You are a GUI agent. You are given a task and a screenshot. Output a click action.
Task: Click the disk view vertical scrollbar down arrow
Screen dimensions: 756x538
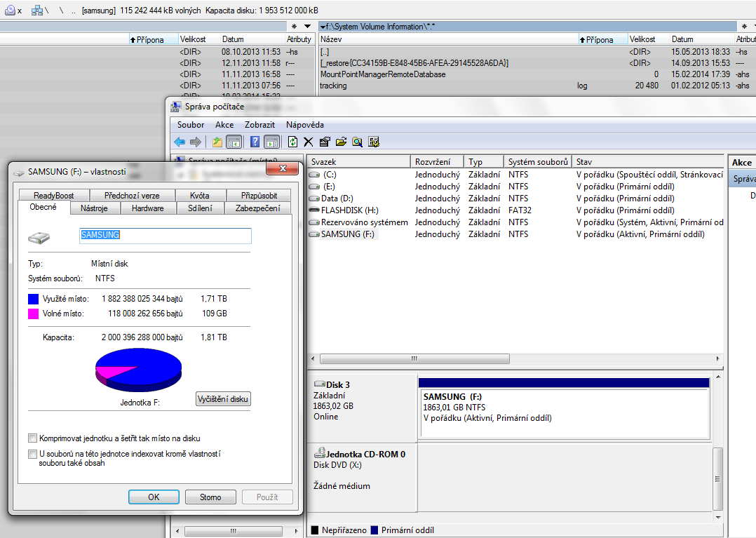[x=718, y=518]
